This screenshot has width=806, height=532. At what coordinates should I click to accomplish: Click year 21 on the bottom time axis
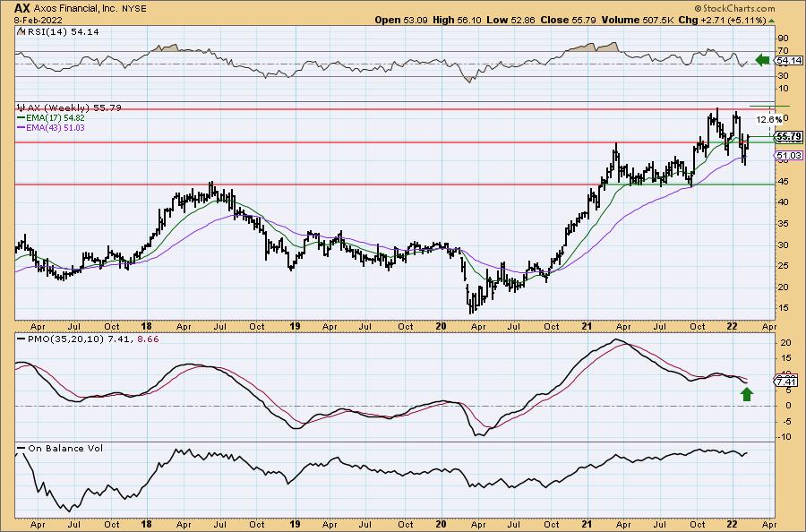coord(587,524)
